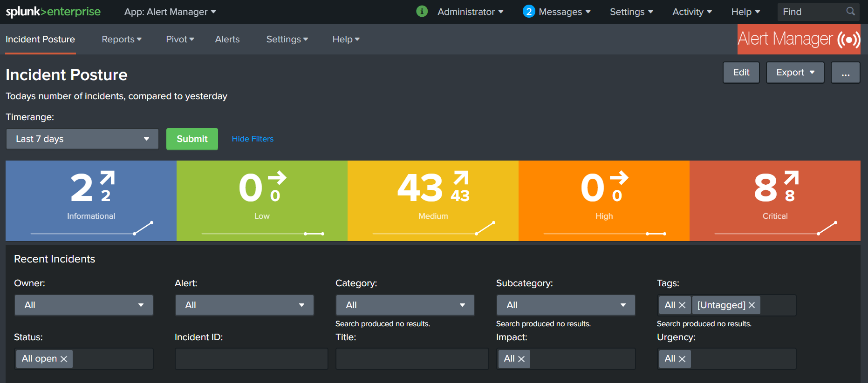Viewport: 868px width, 383px height.
Task: Click the orange High incidents tile
Action: pyautogui.click(x=604, y=201)
